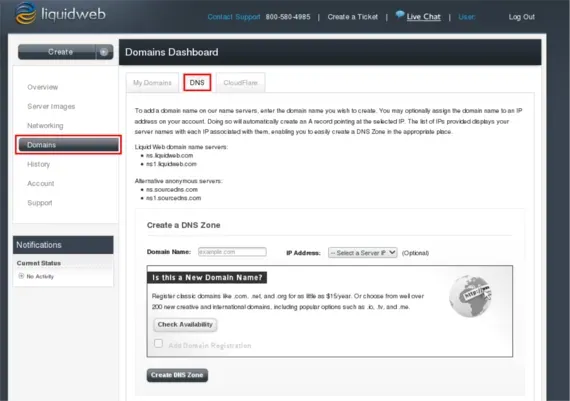Click the Live Chat speech bubble icon
The image size is (570, 401).
pos(400,15)
